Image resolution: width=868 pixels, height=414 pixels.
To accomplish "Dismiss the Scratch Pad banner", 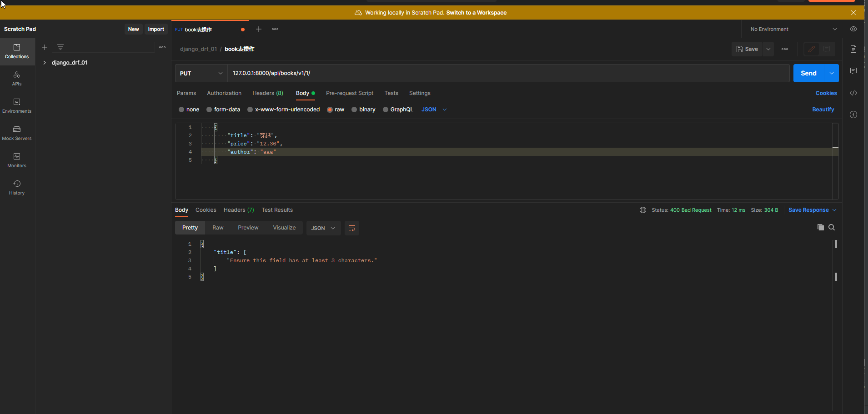I will point(853,13).
